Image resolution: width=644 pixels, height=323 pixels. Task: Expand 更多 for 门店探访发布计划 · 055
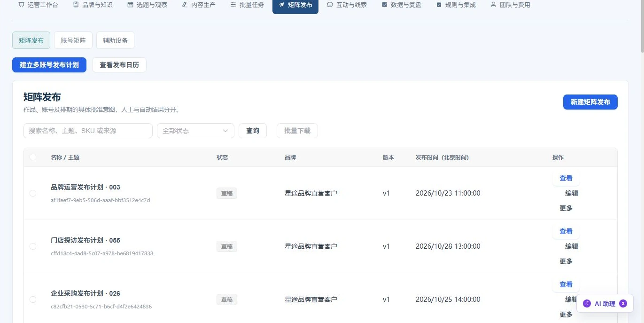(x=566, y=261)
